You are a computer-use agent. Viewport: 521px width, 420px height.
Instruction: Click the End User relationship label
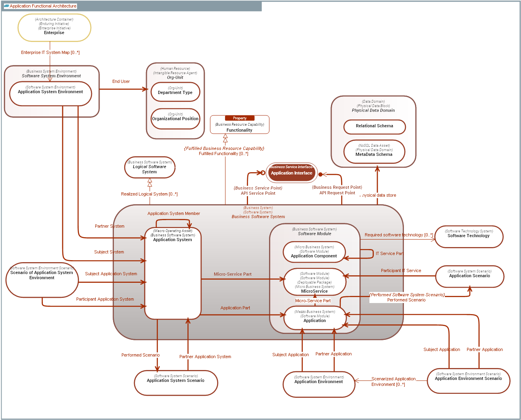121,81
